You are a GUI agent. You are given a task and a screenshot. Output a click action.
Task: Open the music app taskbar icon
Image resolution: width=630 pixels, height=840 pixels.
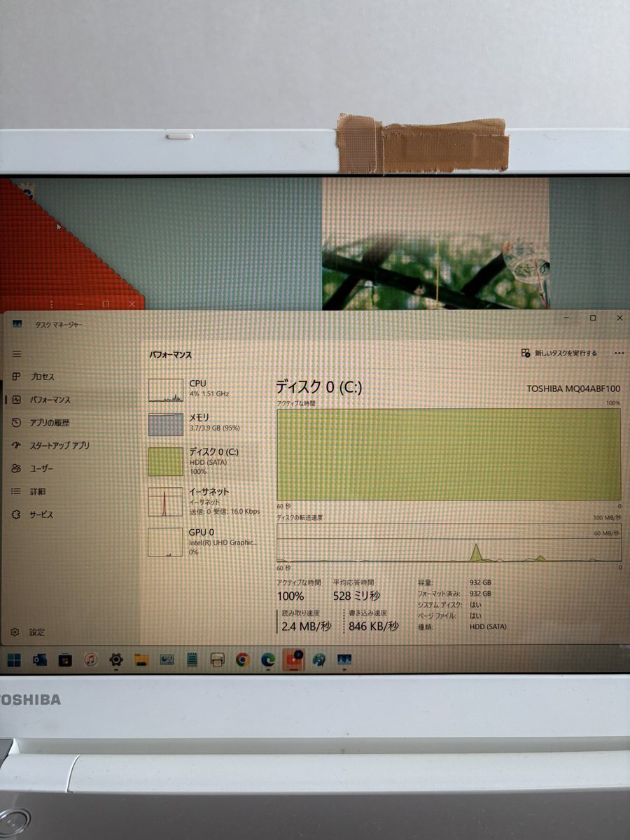tap(90, 659)
